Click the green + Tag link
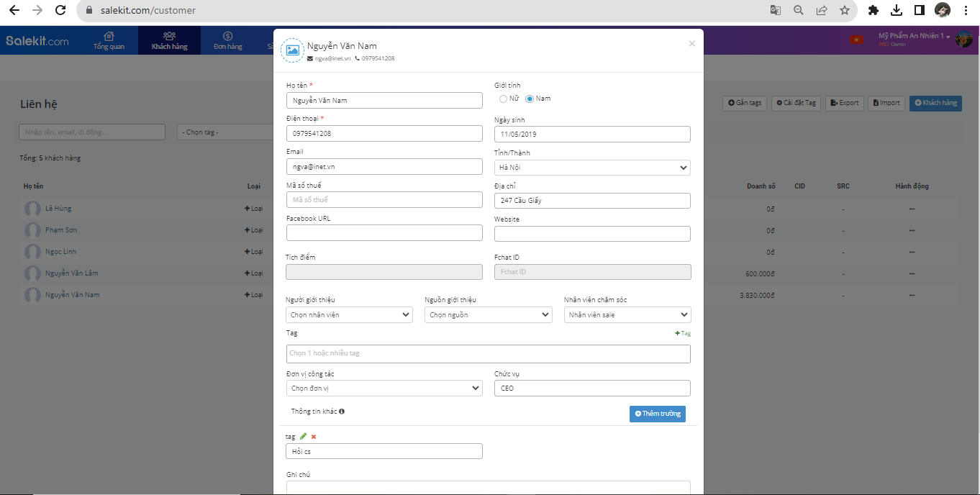Screen dimensions: 980x495 [x=683, y=333]
